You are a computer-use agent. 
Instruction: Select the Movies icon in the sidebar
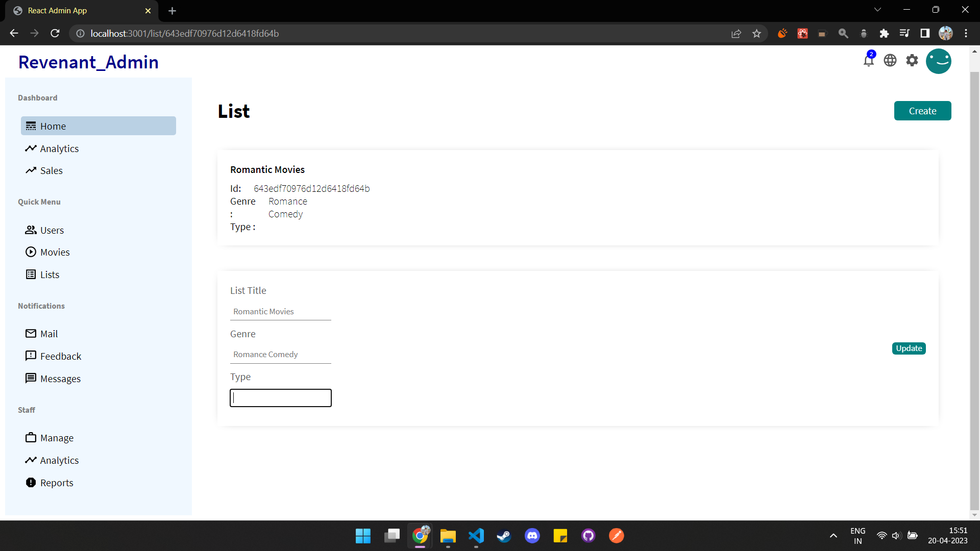coord(31,252)
